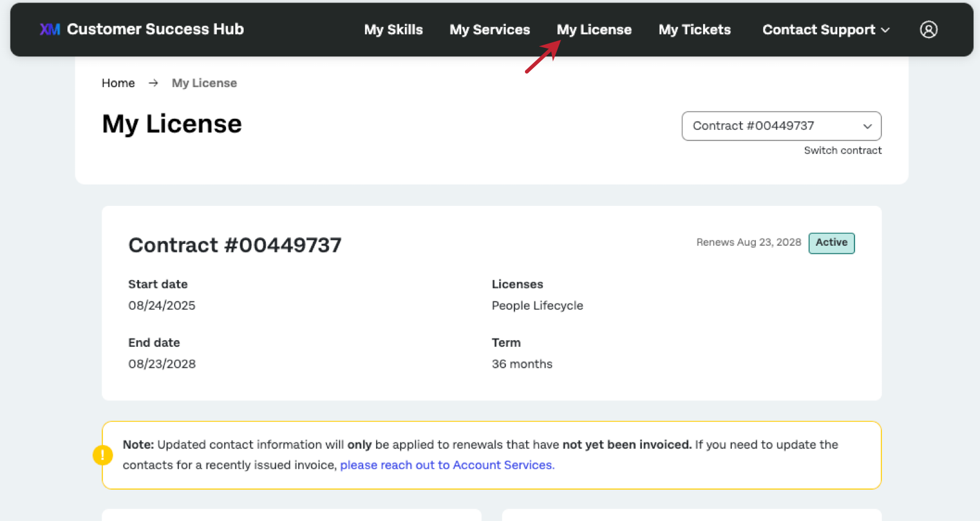Select My License in the navigation bar
Screen dimensions: 980x521
pyautogui.click(x=594, y=29)
